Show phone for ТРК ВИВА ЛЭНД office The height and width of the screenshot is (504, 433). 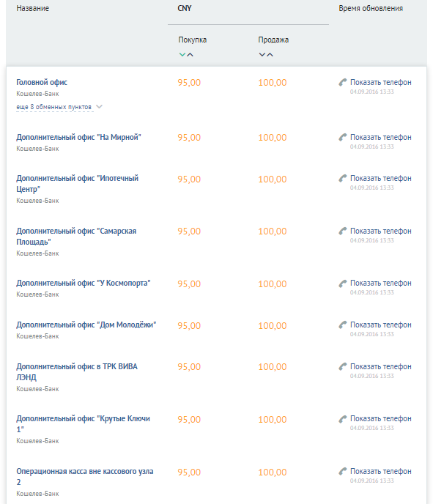(x=380, y=367)
